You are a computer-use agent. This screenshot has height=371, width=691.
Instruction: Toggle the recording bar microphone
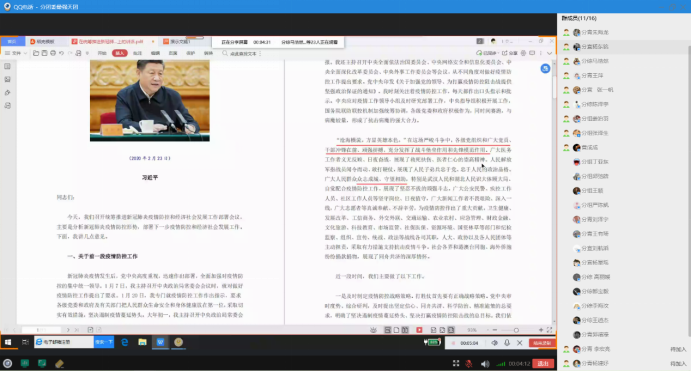tap(507, 343)
